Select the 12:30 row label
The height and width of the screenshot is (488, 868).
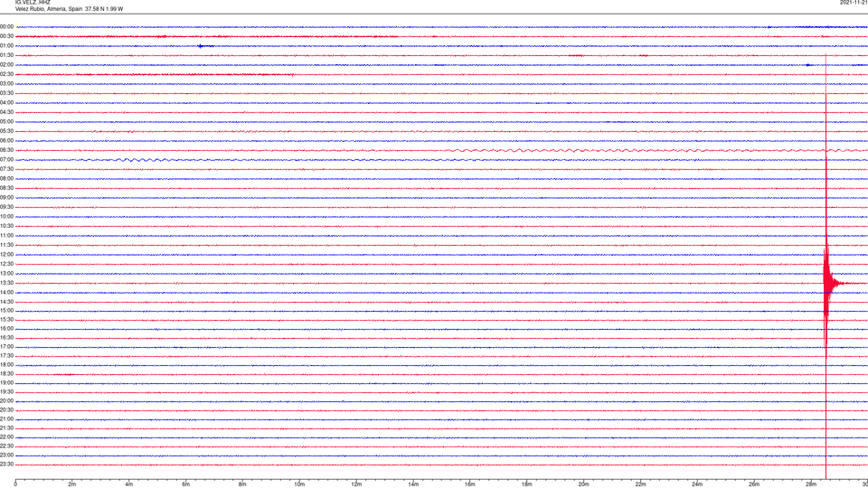coord(6,264)
